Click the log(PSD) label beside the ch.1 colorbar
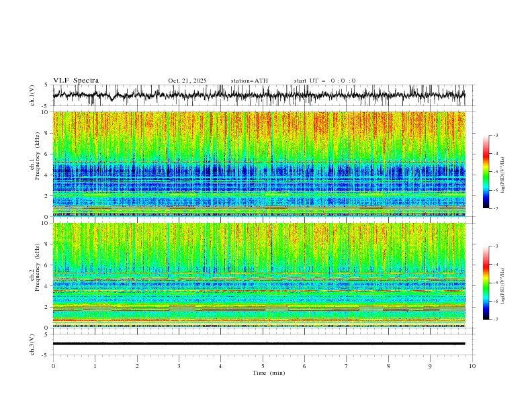 [x=502, y=175]
